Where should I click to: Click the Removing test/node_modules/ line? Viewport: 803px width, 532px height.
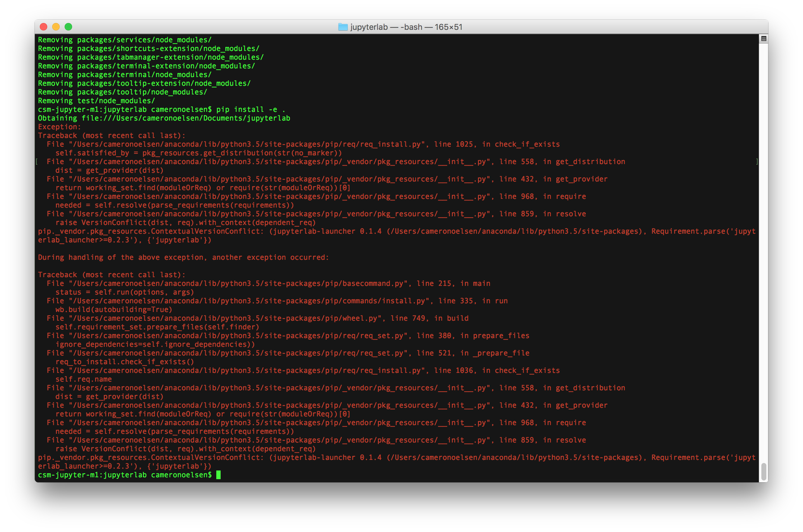[96, 100]
